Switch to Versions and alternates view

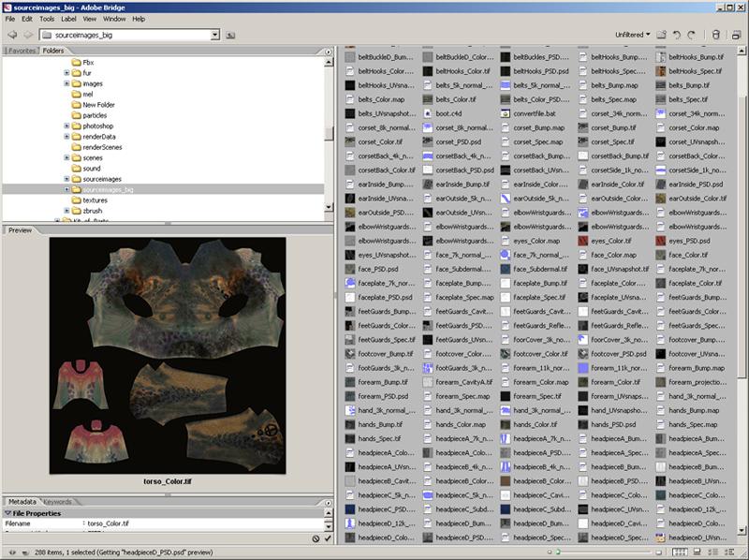(731, 552)
